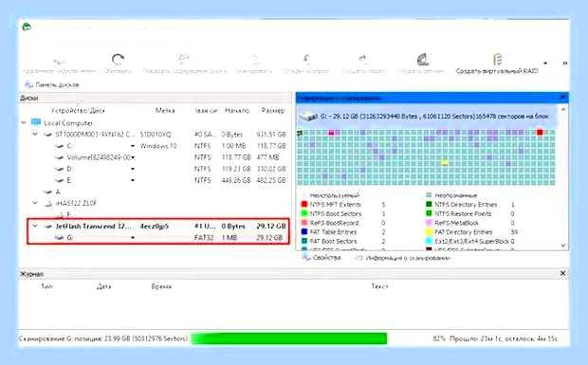The height and width of the screenshot is (365, 588).
Task: Open the dropdown arrow on the Volume row
Action: pyautogui.click(x=133, y=157)
